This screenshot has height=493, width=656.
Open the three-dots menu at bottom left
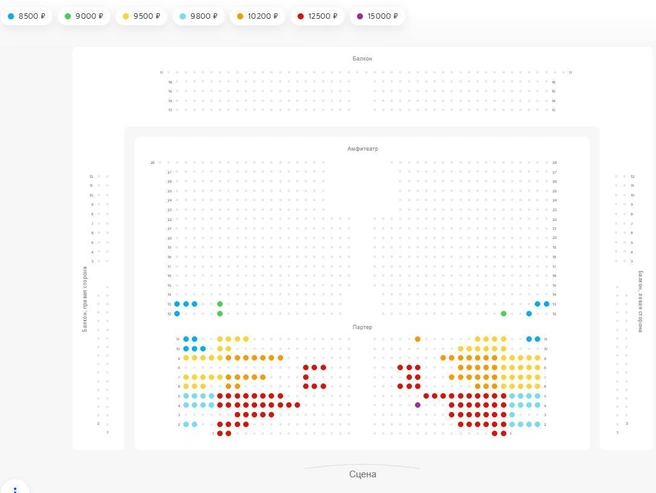point(15,489)
